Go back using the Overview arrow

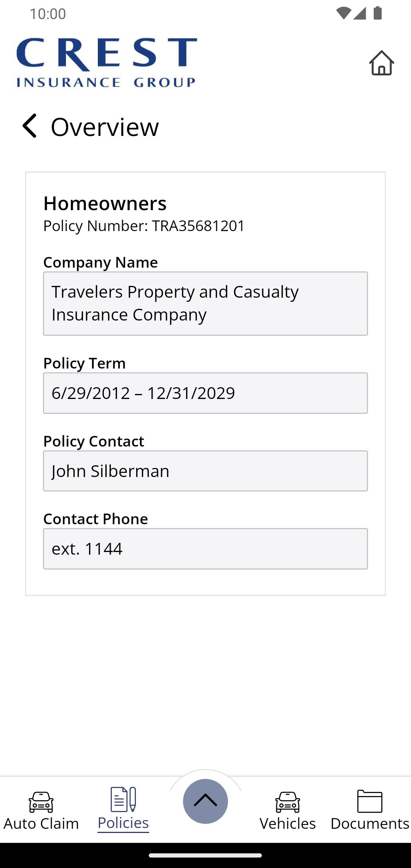[x=29, y=126]
